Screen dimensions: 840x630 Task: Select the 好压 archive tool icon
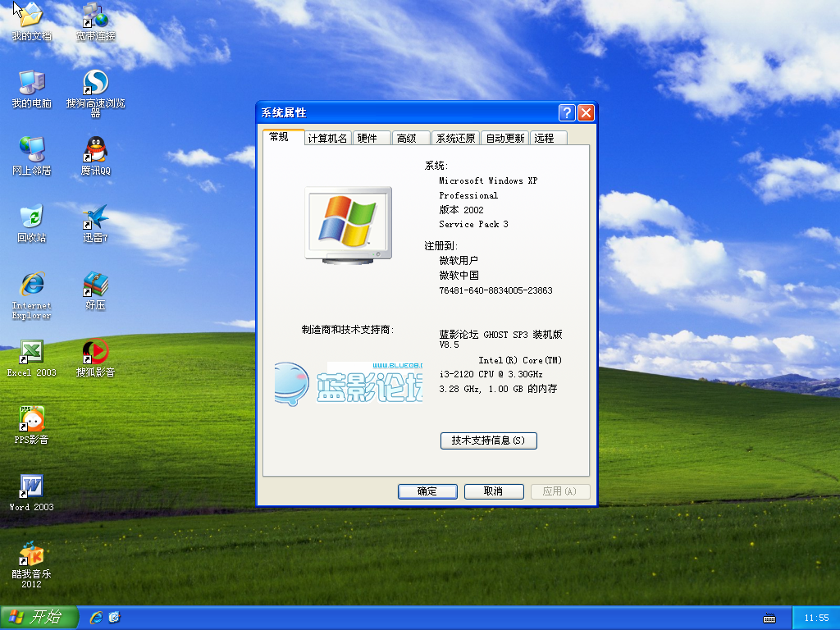95,291
